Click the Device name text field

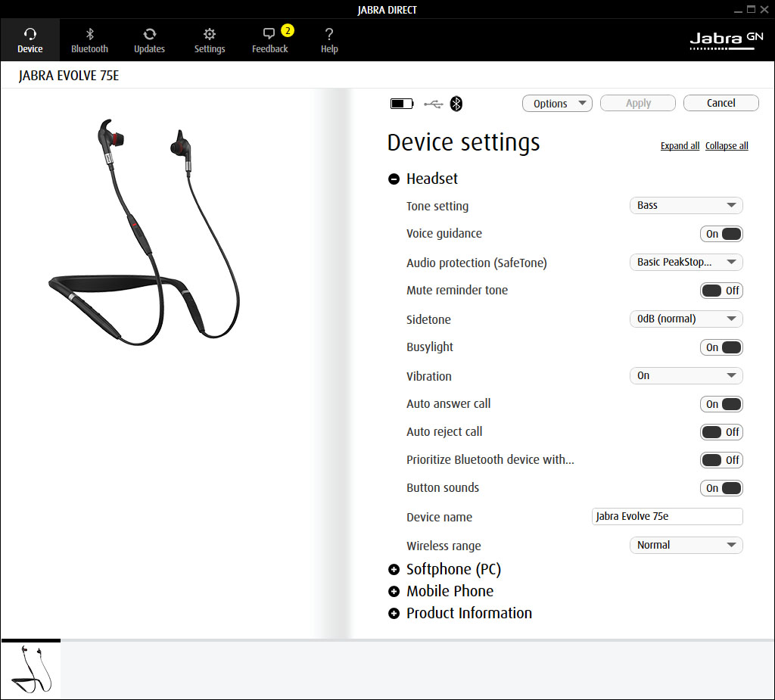tap(667, 516)
